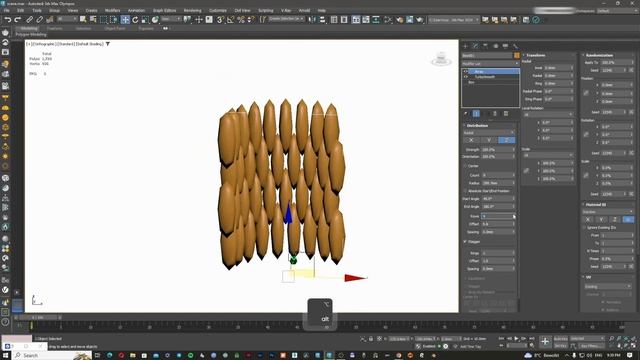Select the Unlink Selection tool

[x=40, y=20]
